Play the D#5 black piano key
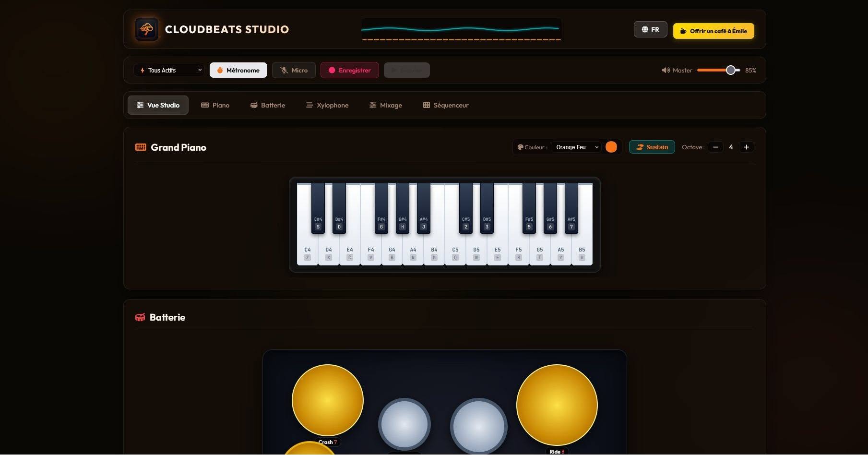This screenshot has width=868, height=455. click(x=487, y=208)
